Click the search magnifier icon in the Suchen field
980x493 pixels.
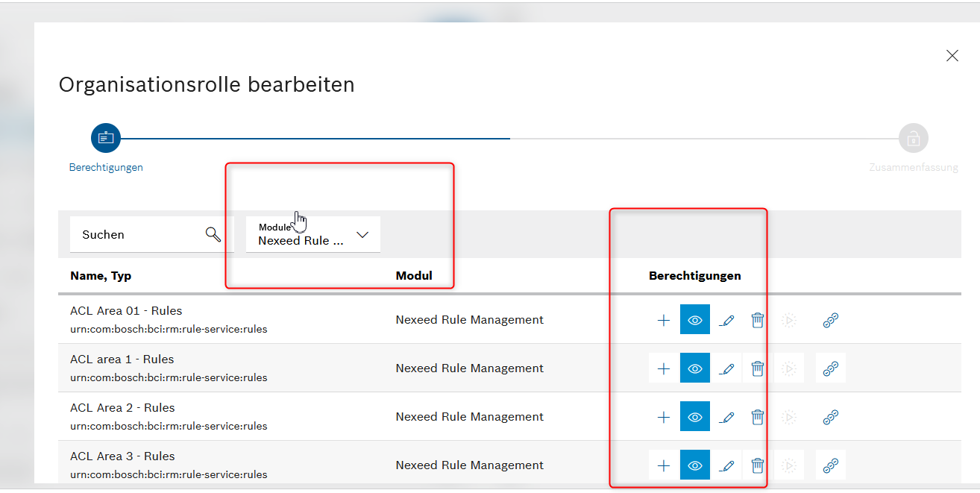[x=213, y=233]
